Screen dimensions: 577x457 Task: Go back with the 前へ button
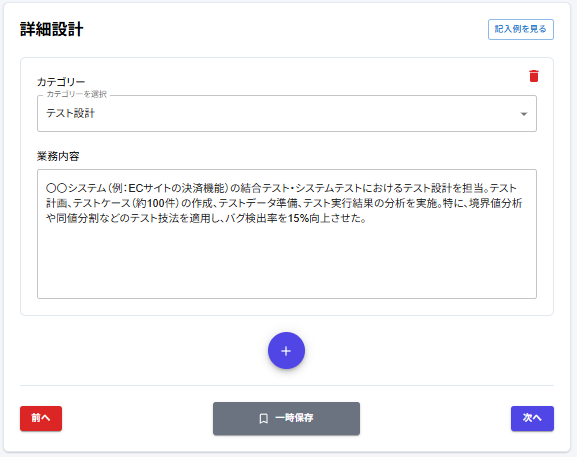click(x=41, y=418)
